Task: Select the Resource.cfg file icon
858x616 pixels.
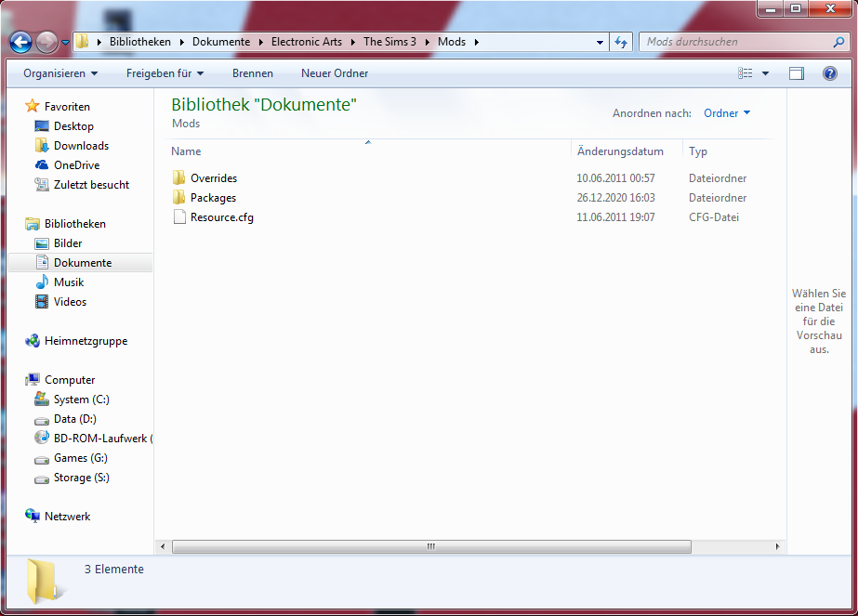Action: point(178,217)
